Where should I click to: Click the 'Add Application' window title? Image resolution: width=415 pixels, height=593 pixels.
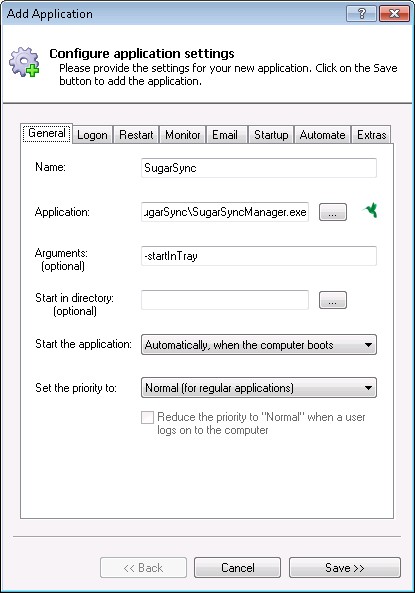(x=50, y=14)
